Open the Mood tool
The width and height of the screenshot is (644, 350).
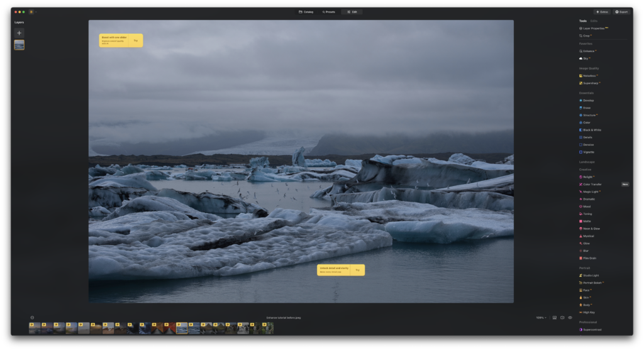[x=585, y=206]
